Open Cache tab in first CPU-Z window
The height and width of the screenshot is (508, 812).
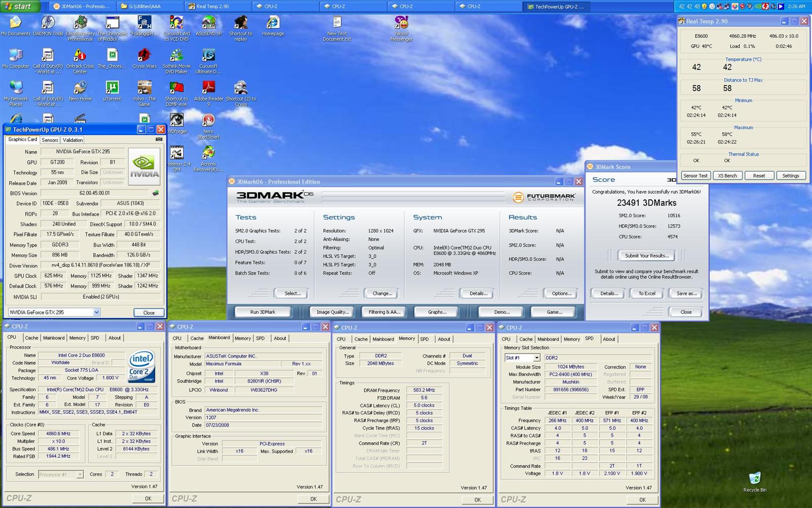(x=32, y=338)
